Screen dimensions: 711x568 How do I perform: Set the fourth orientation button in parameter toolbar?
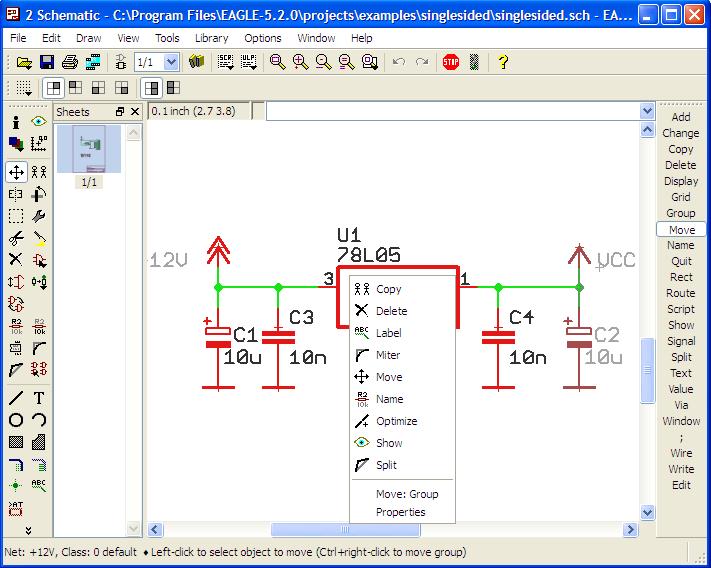[122, 88]
